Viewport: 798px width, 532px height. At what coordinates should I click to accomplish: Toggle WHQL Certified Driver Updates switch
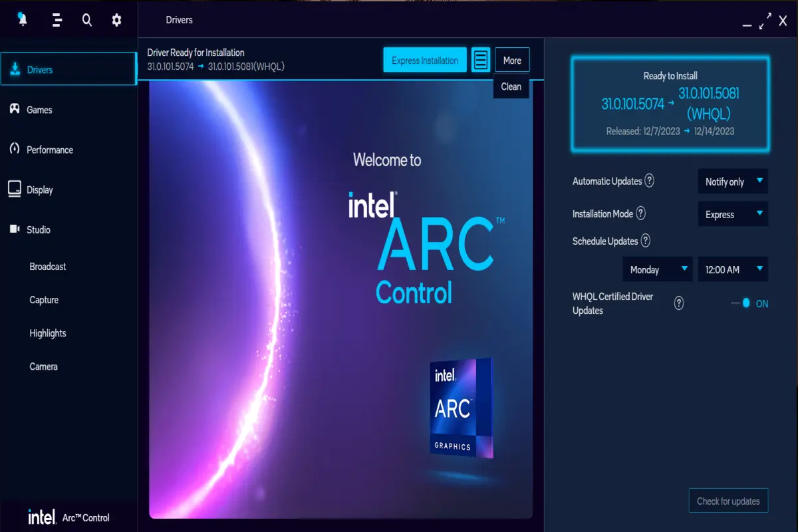pos(743,303)
